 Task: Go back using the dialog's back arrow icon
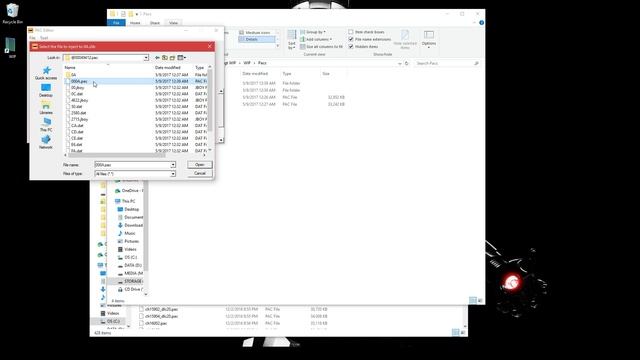click(158, 58)
